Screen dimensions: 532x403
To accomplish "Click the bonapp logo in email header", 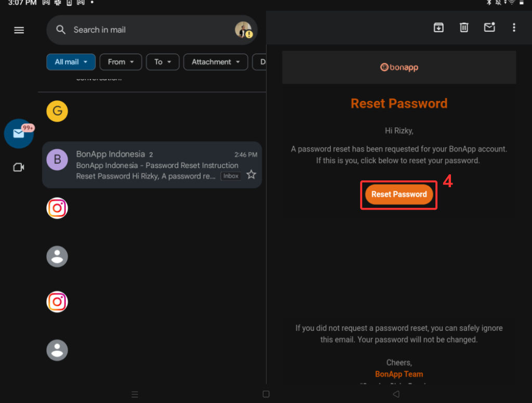I will point(399,67).
